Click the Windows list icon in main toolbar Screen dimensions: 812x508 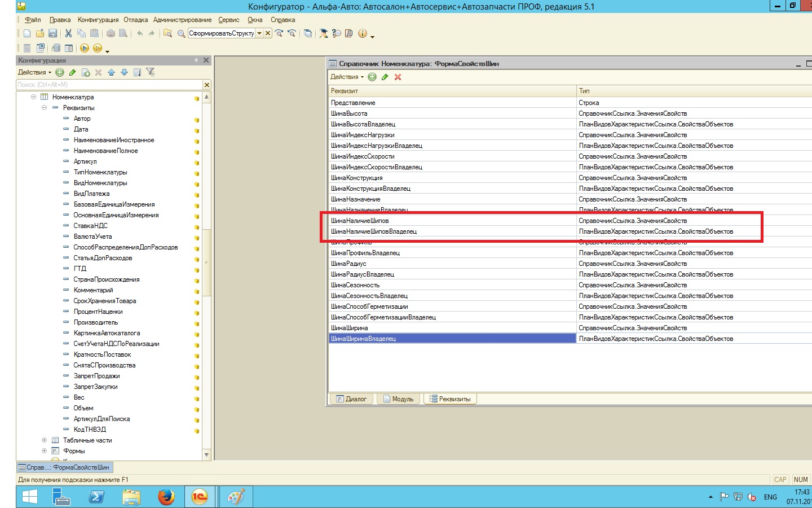308,33
